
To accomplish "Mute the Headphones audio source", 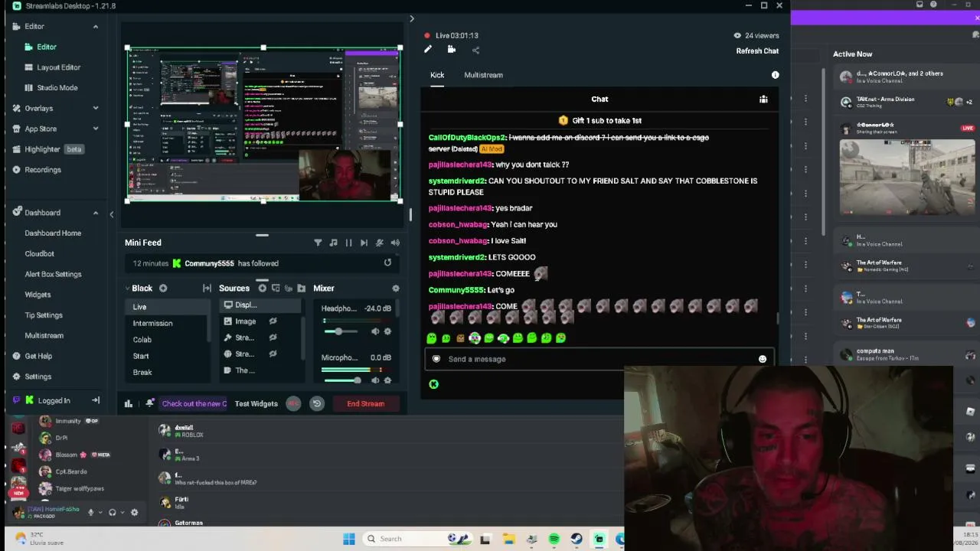I will pos(375,331).
